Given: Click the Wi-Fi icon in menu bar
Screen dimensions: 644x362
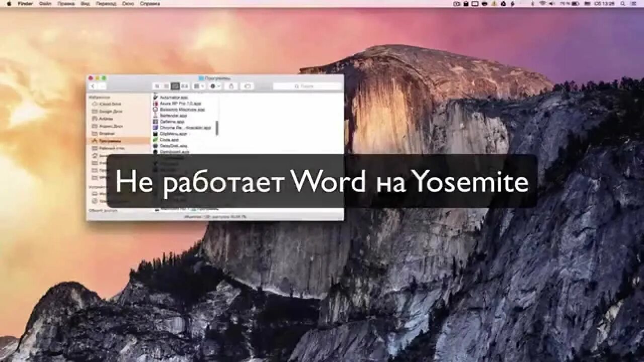Looking at the screenshot, I should [542, 3].
